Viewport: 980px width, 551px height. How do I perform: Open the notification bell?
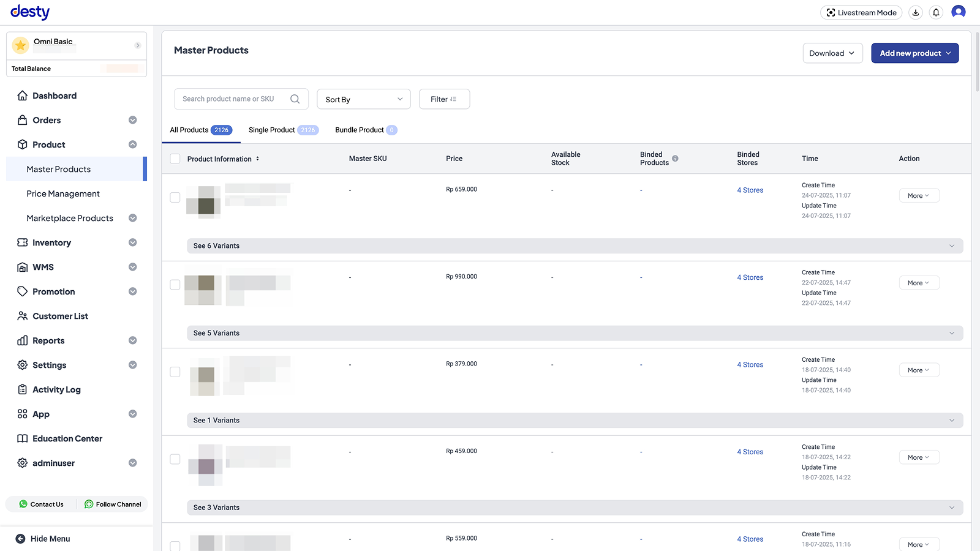point(935,12)
